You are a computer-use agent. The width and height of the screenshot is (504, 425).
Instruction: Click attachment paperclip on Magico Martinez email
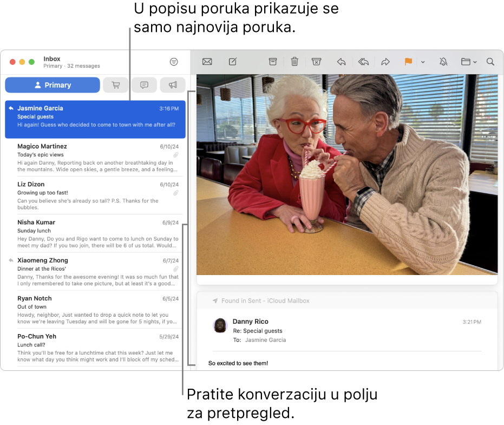[176, 155]
